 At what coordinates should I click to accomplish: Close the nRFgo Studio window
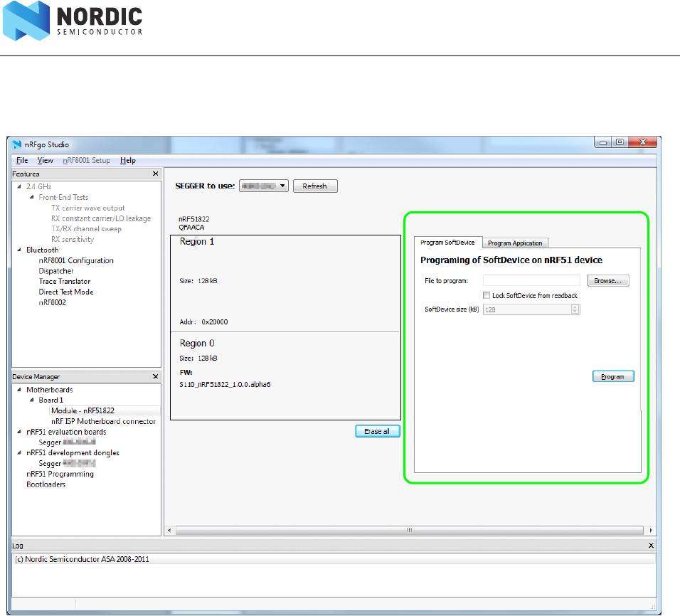pos(643,142)
